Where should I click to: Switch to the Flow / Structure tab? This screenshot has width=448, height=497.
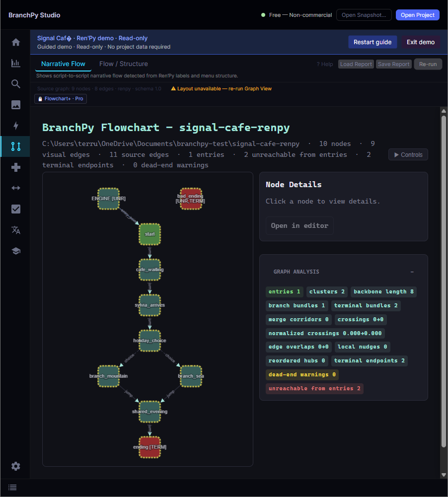(123, 64)
